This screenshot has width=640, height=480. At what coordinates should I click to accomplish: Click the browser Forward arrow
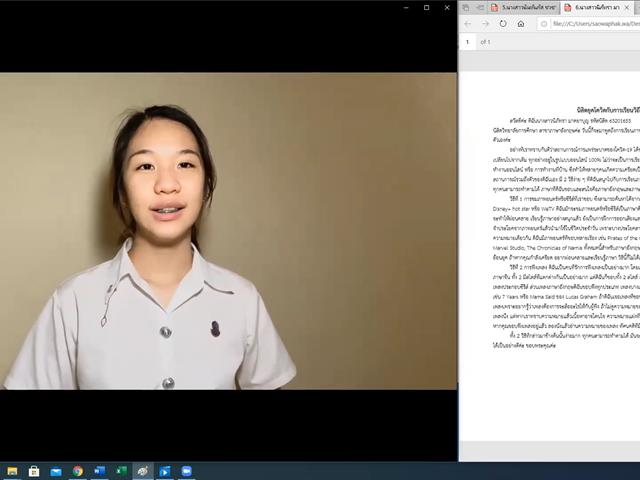tap(485, 24)
